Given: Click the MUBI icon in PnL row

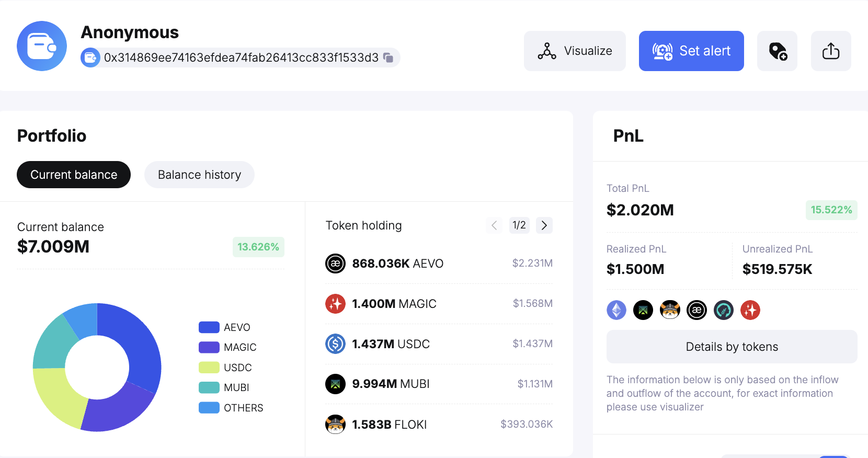Looking at the screenshot, I should [x=643, y=310].
